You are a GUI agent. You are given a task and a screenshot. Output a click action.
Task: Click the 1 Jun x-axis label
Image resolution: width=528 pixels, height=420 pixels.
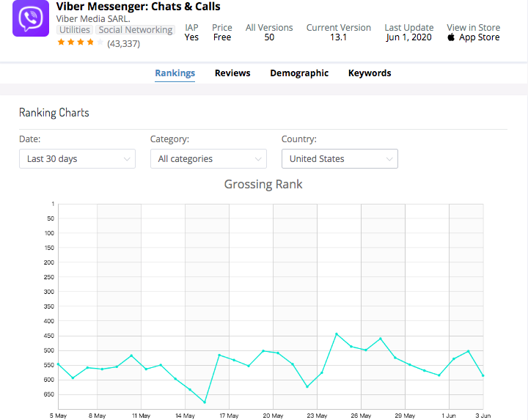click(449, 416)
